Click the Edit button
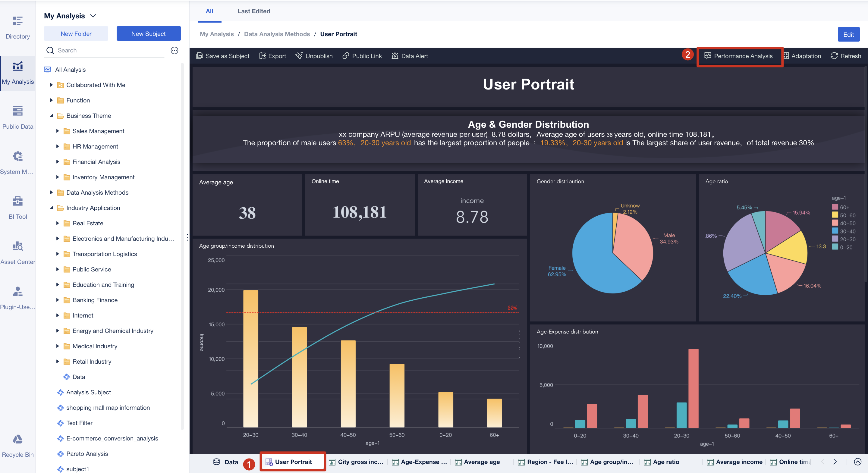The height and width of the screenshot is (473, 868). pyautogui.click(x=848, y=34)
